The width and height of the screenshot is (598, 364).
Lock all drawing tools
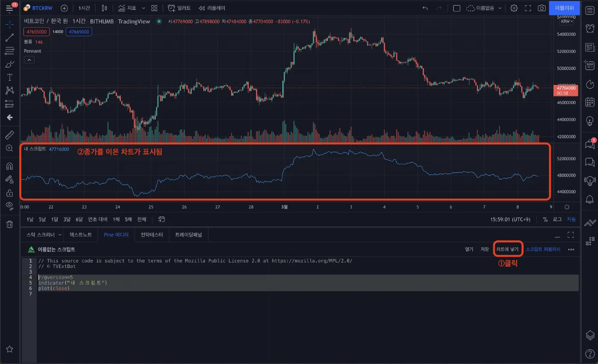(x=9, y=192)
